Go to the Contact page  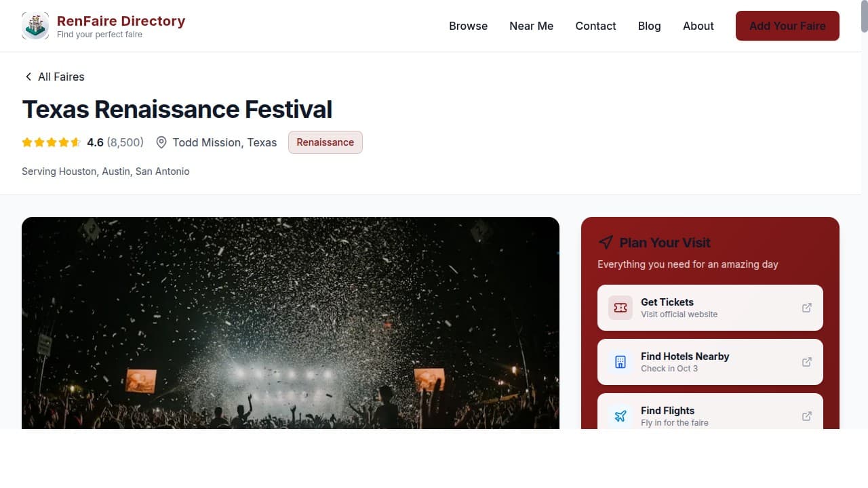pos(595,26)
